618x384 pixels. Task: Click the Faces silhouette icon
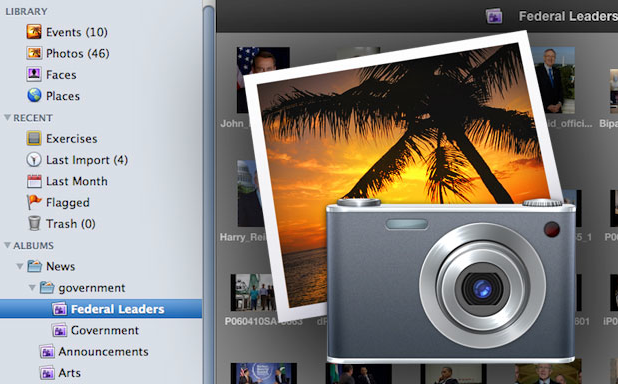pos(34,74)
